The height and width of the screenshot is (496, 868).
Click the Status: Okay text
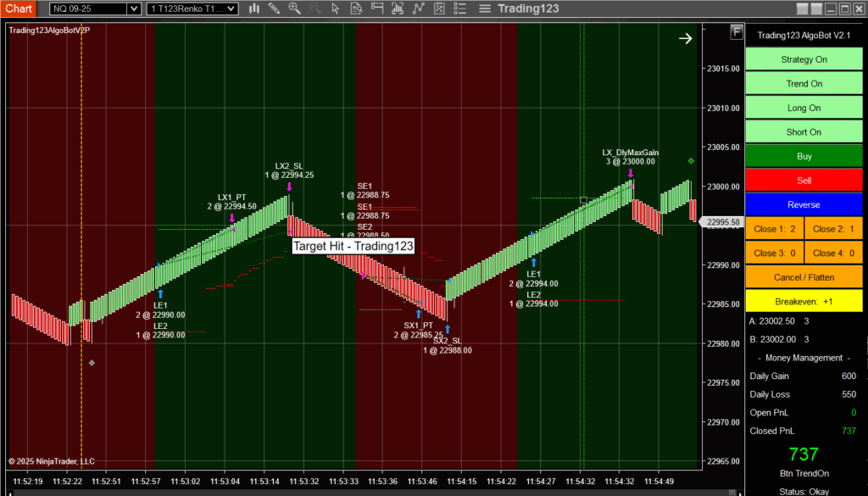pos(804,492)
